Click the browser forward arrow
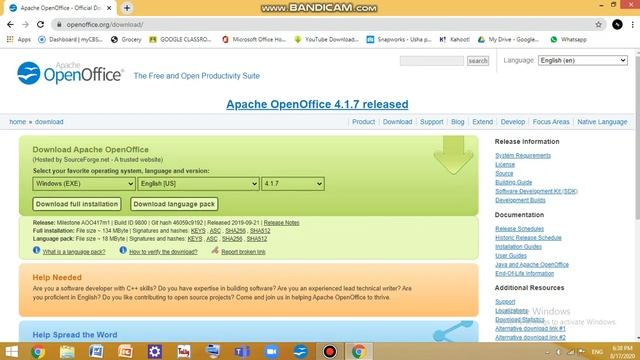 tap(25, 24)
